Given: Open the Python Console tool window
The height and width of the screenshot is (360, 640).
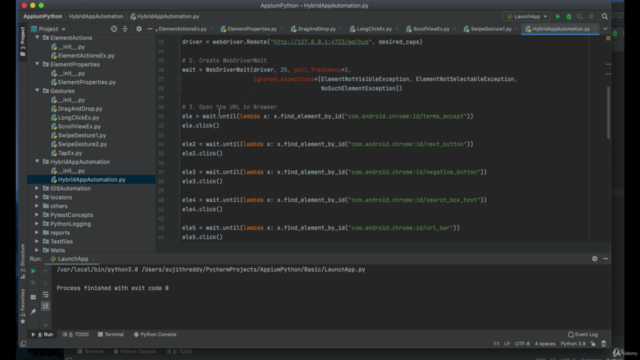Looking at the screenshot, I should (x=155, y=334).
